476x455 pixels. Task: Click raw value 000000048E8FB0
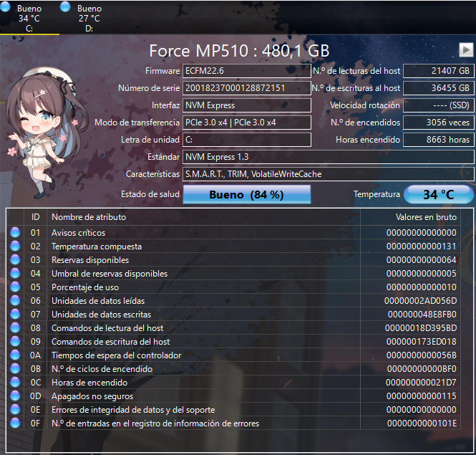422,315
